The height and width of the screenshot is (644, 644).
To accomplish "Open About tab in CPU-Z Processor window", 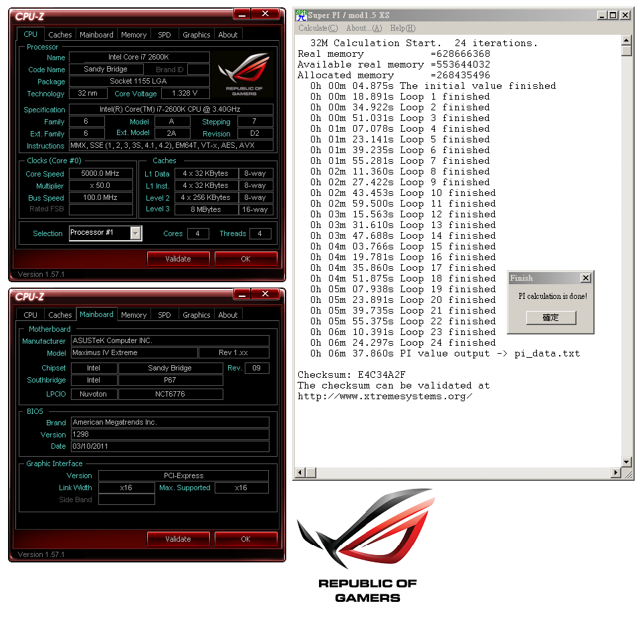I will (228, 35).
